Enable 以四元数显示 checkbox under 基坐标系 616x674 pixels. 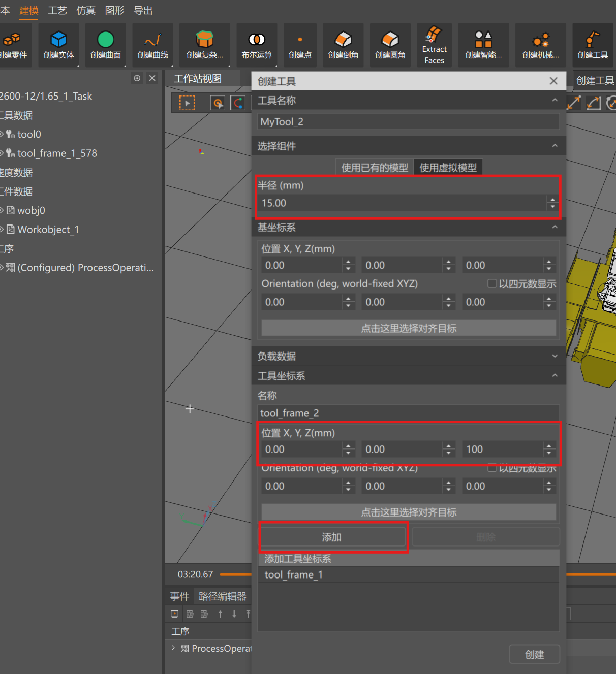492,283
